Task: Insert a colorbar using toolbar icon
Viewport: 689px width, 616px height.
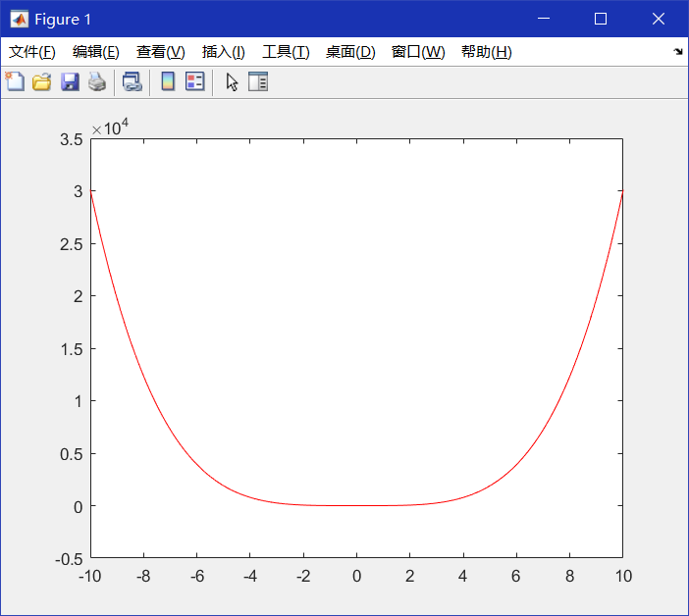Action: click(168, 81)
